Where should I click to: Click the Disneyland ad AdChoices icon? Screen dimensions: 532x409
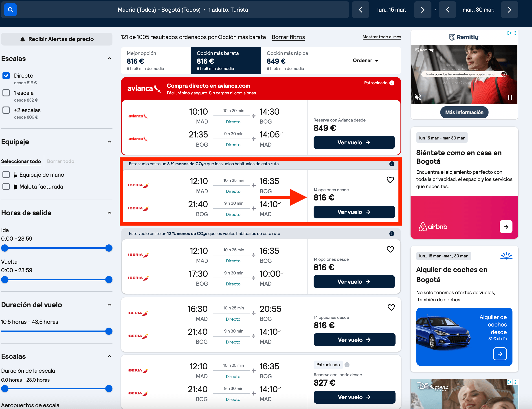point(509,382)
